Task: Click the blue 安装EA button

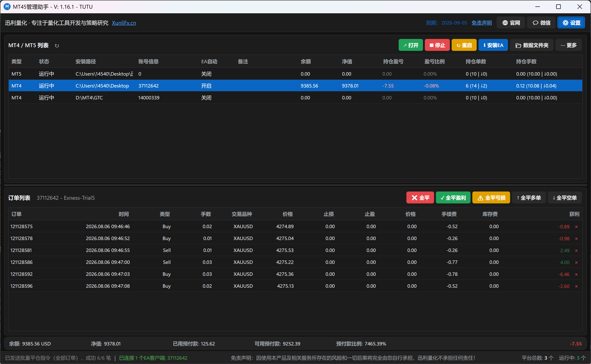Action: click(x=493, y=45)
